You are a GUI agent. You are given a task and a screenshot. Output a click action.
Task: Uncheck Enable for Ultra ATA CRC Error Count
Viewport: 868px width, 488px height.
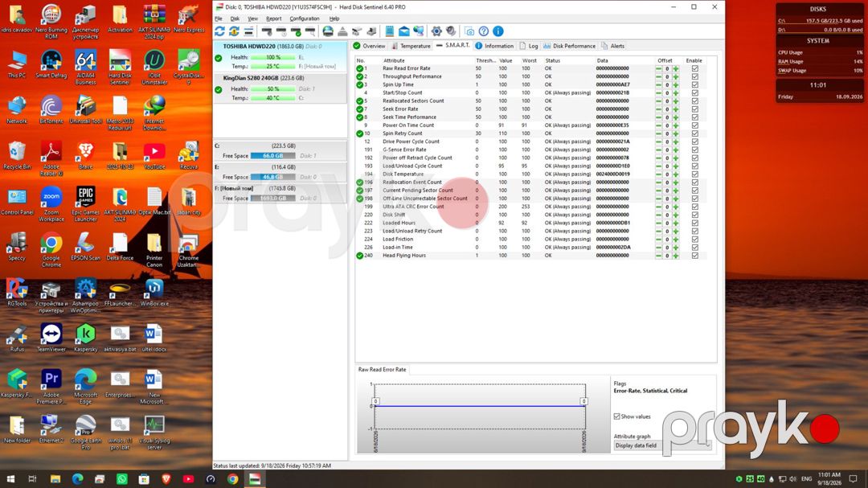coord(694,207)
